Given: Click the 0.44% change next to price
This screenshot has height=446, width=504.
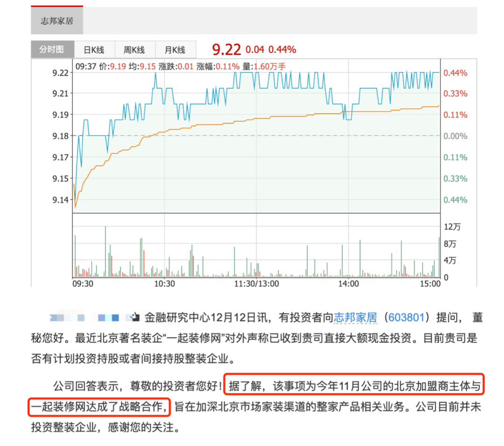Looking at the screenshot, I should point(282,49).
